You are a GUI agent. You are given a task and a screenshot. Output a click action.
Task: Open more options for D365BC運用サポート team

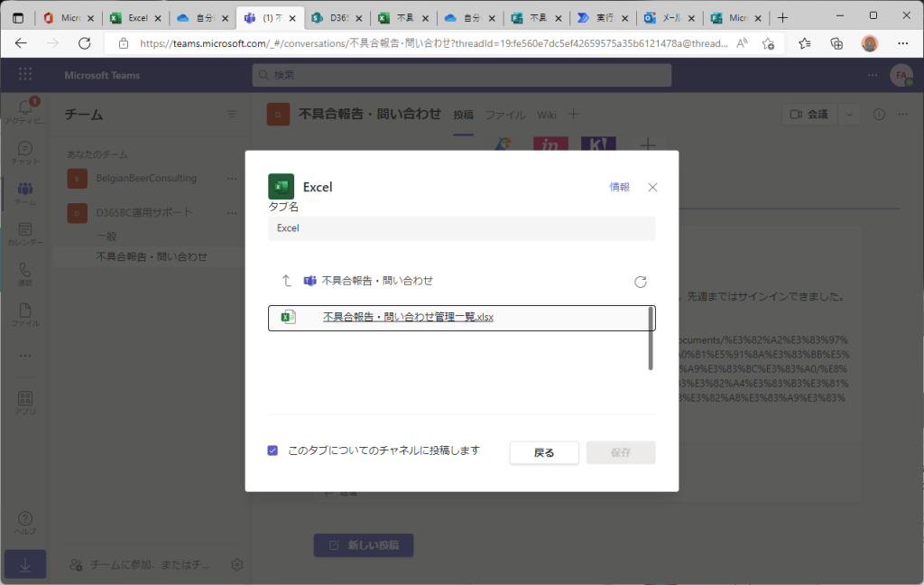tap(232, 212)
